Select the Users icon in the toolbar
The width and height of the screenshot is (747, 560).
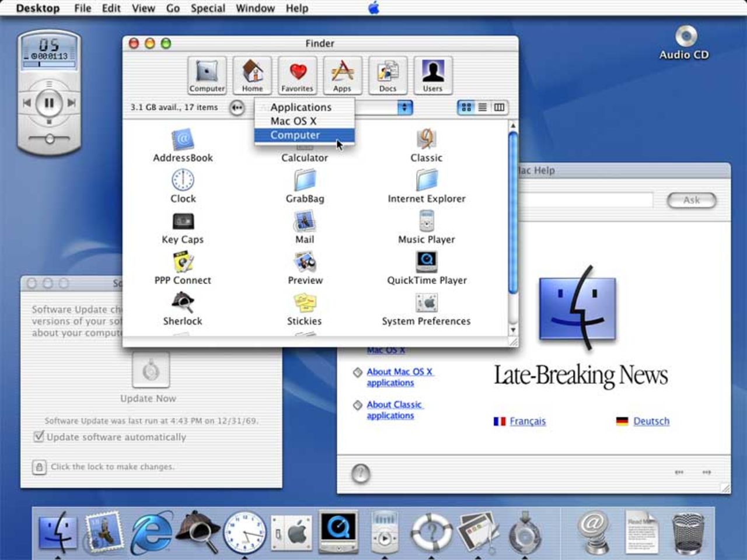(x=432, y=75)
